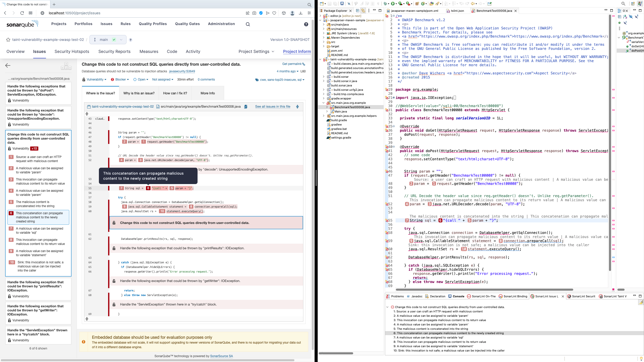Click browser profile avatar icon

click(x=292, y=13)
